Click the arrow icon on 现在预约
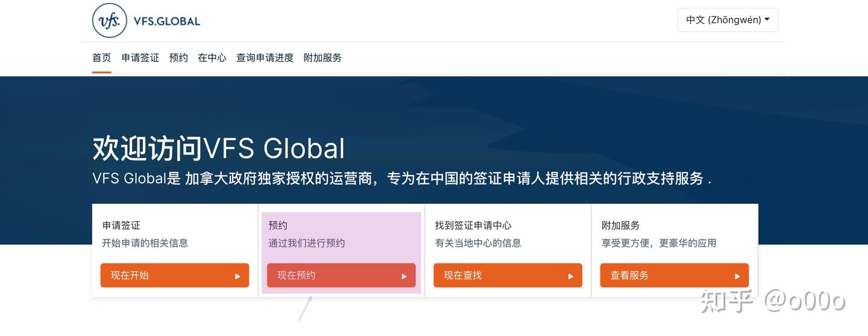The image size is (868, 336). tap(404, 276)
